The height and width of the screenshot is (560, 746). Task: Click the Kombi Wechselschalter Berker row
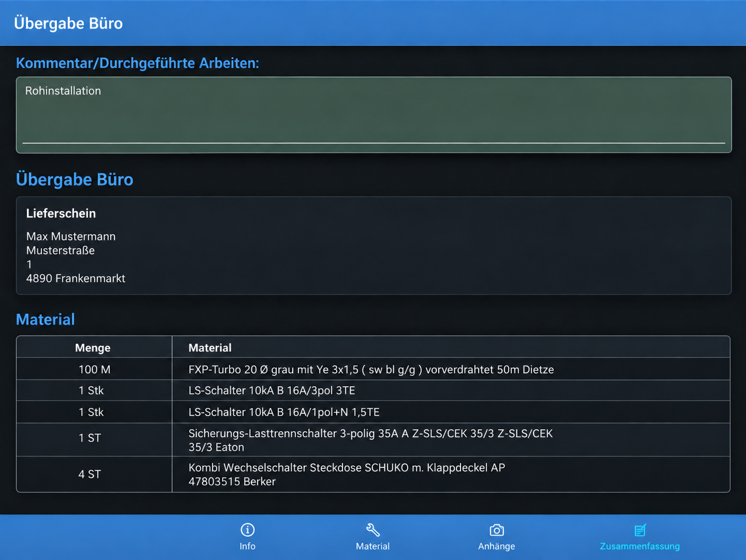[373, 474]
